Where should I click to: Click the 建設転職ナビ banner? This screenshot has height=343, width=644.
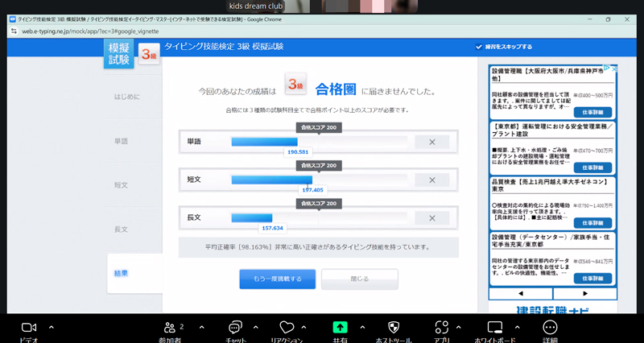pos(553,309)
